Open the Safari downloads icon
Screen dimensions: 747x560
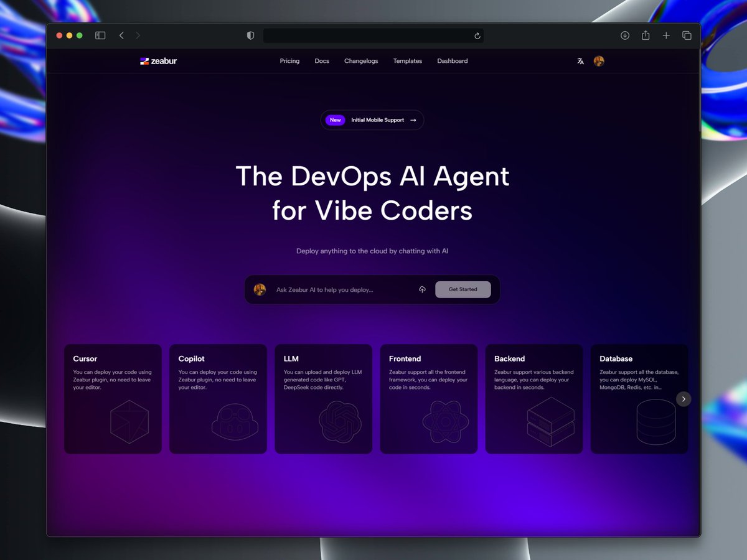[625, 35]
